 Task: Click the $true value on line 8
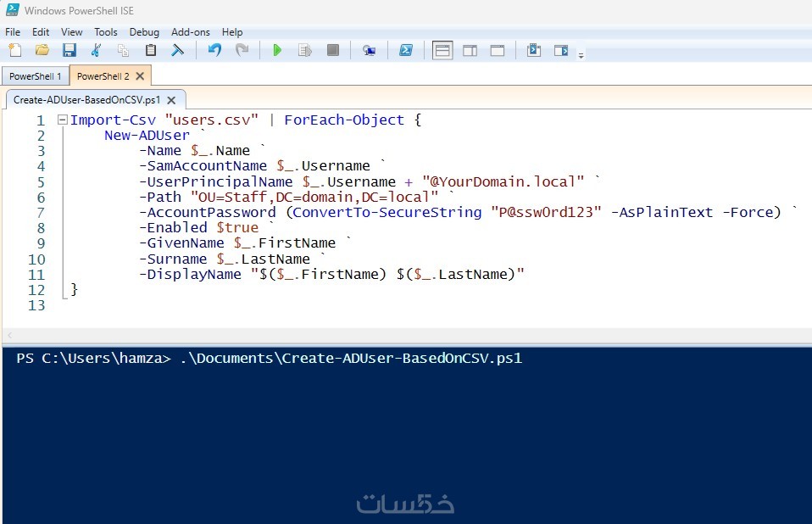(x=237, y=228)
